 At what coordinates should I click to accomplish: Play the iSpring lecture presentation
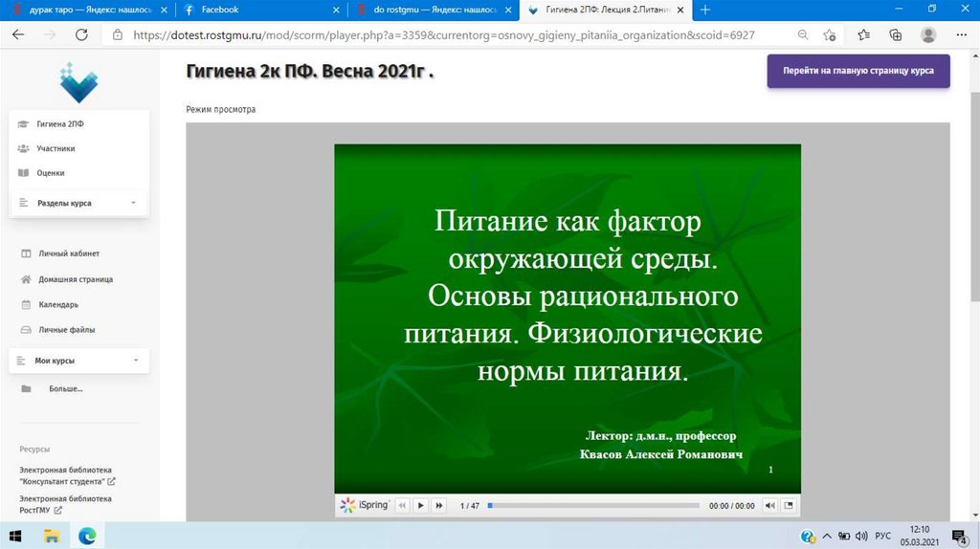tap(420, 505)
